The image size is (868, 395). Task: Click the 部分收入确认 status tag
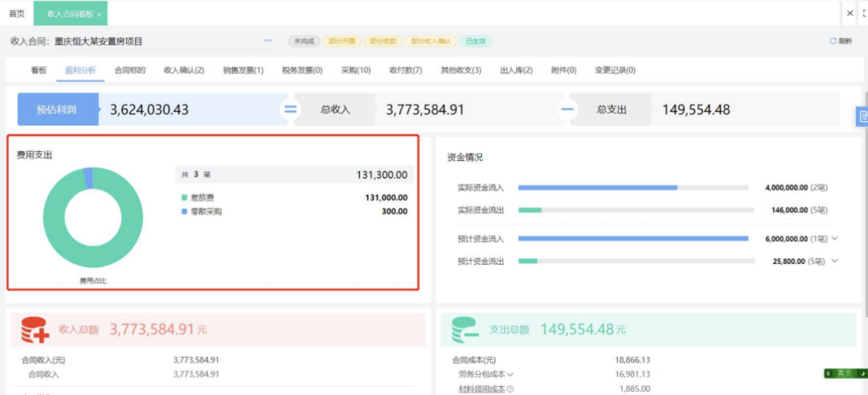click(x=432, y=41)
